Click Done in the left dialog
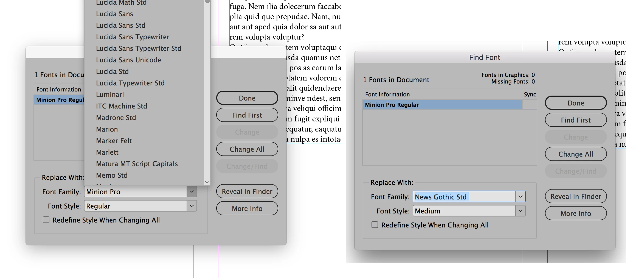The width and height of the screenshot is (644, 278). point(247,98)
